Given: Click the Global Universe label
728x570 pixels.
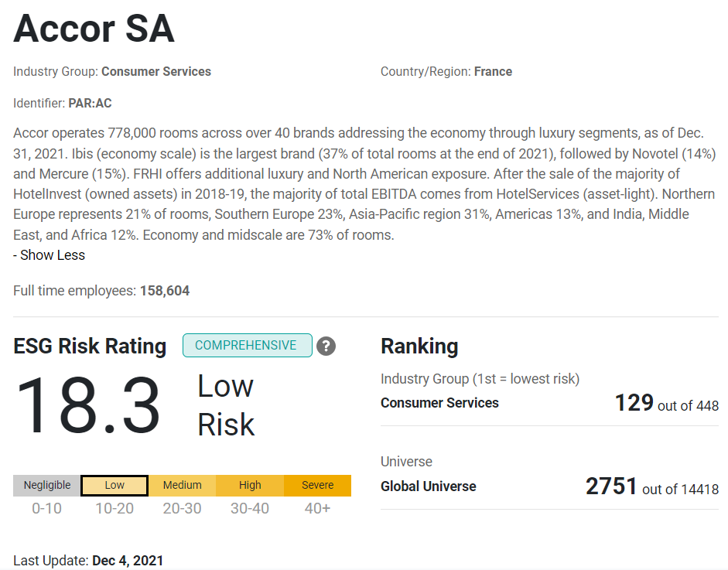Looking at the screenshot, I should pyautogui.click(x=429, y=486).
